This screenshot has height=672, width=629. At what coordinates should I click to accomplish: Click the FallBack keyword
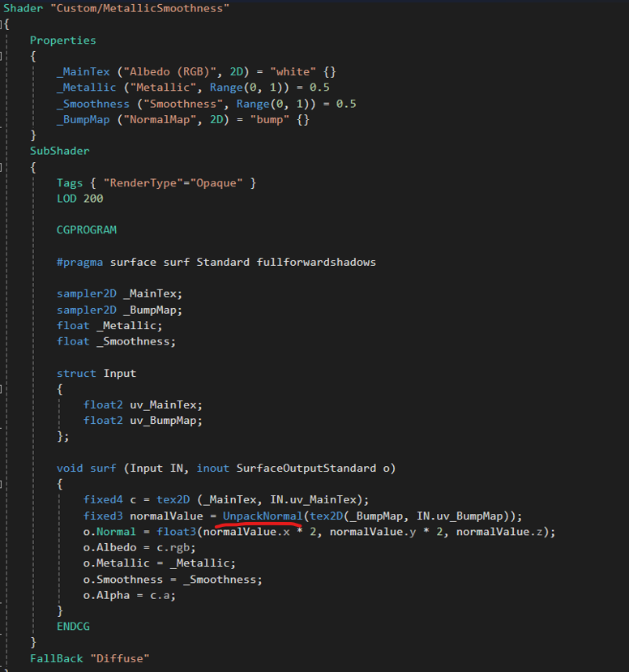[x=56, y=658]
